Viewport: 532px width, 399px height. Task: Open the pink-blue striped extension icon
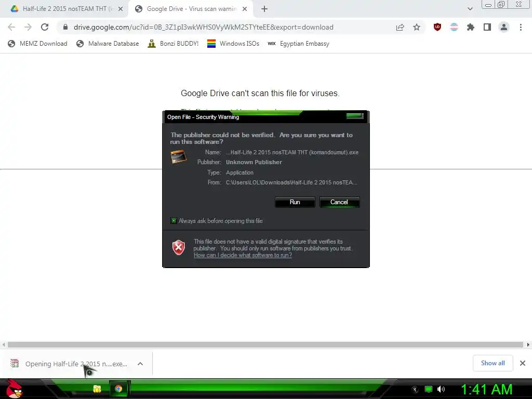click(454, 27)
